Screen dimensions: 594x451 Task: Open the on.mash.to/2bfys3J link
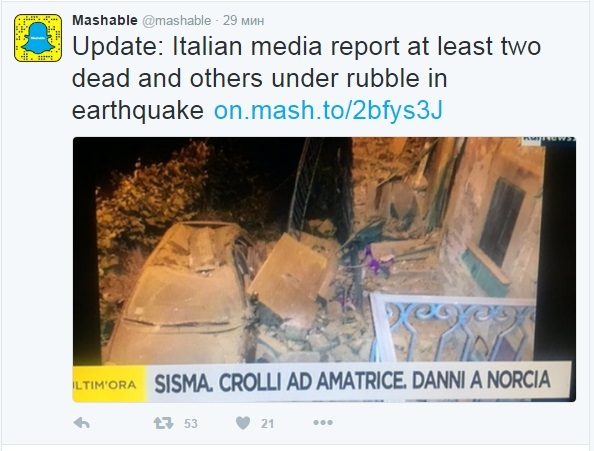coord(328,110)
